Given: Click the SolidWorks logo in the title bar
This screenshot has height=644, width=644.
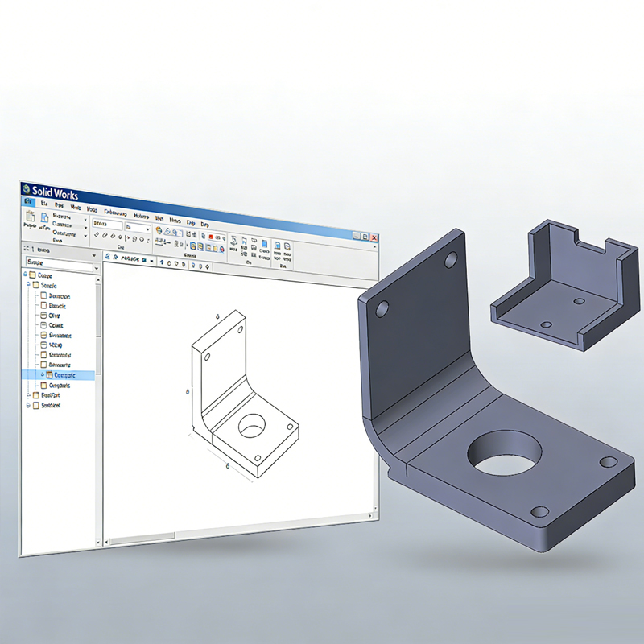Looking at the screenshot, I should tap(27, 189).
